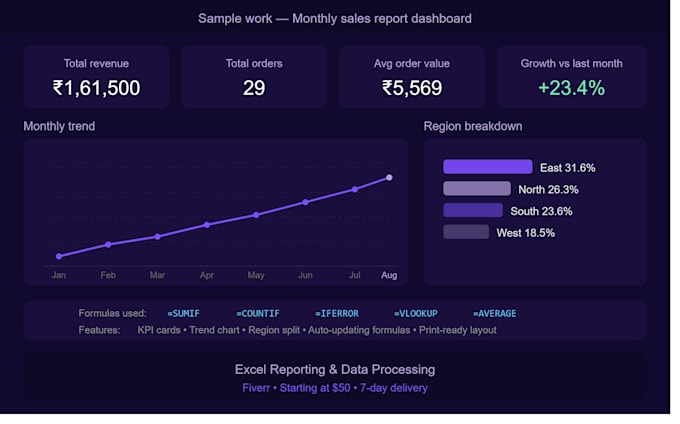680x424 pixels.
Task: Click the May axis label
Action: tap(256, 275)
